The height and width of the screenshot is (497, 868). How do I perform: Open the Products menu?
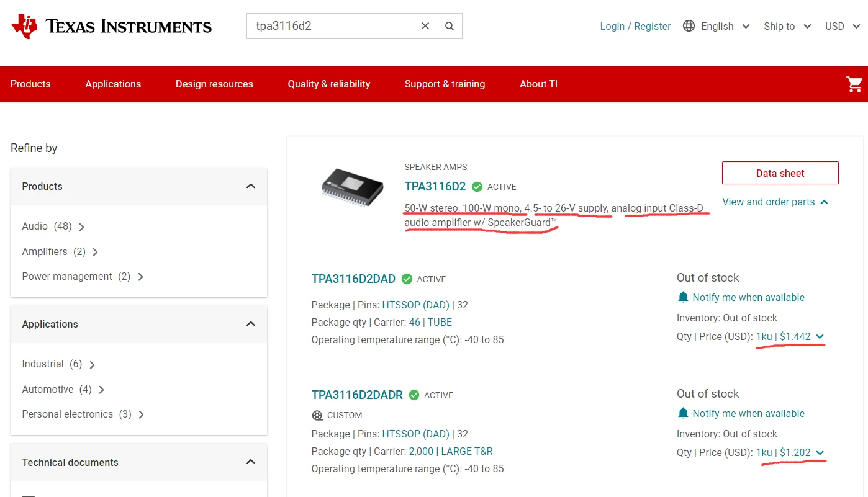(x=30, y=84)
